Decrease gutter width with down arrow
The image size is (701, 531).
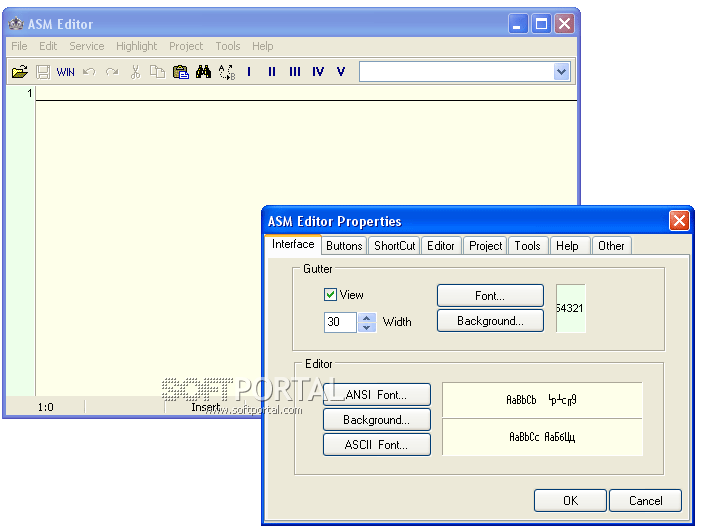(x=367, y=327)
